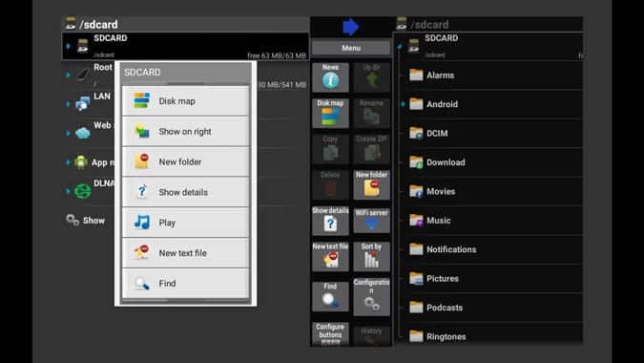Expand the DLNA entry arrow
Viewport: 644px width, 363px height.
click(x=68, y=191)
